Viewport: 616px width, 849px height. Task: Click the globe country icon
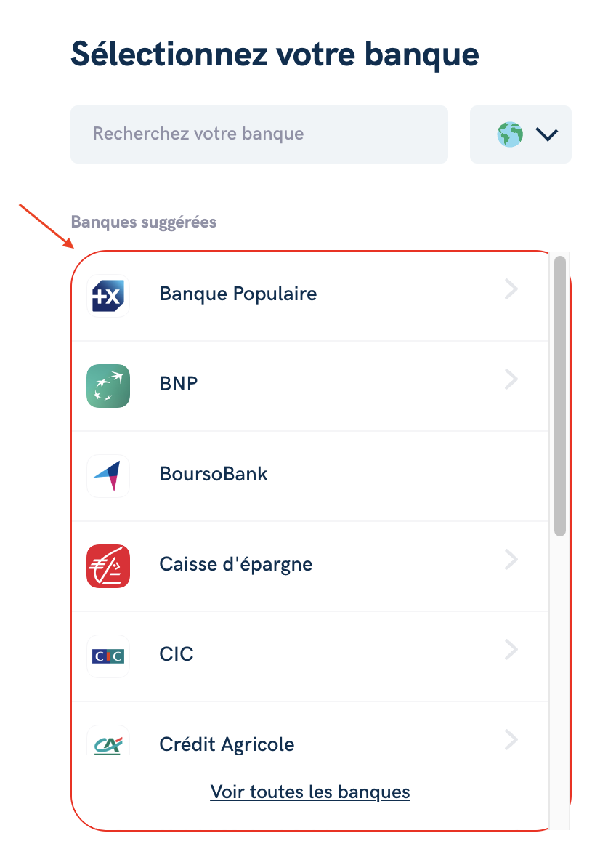coord(511,134)
